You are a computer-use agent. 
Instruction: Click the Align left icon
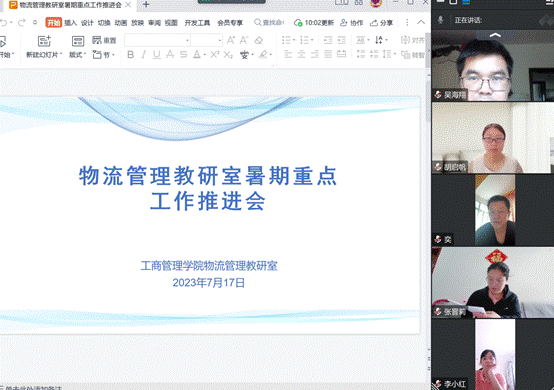point(288,54)
